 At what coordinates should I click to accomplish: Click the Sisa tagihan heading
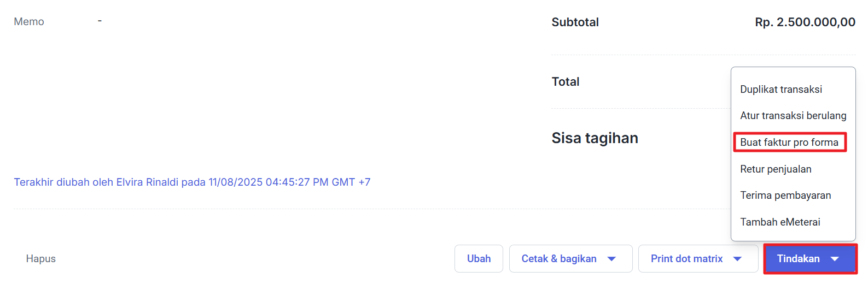[595, 138]
